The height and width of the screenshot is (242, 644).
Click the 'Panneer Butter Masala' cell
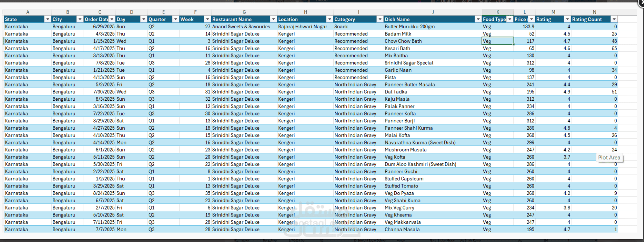tap(433, 85)
